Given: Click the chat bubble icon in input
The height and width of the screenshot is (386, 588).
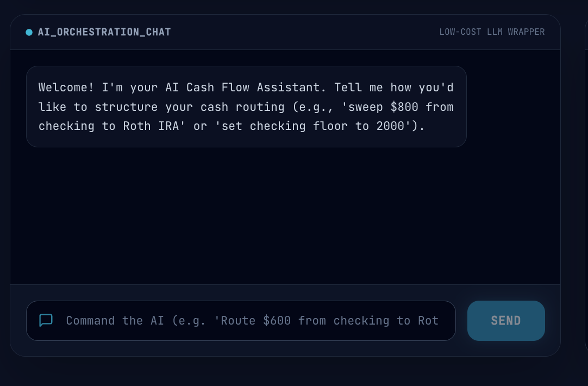Looking at the screenshot, I should [x=46, y=320].
